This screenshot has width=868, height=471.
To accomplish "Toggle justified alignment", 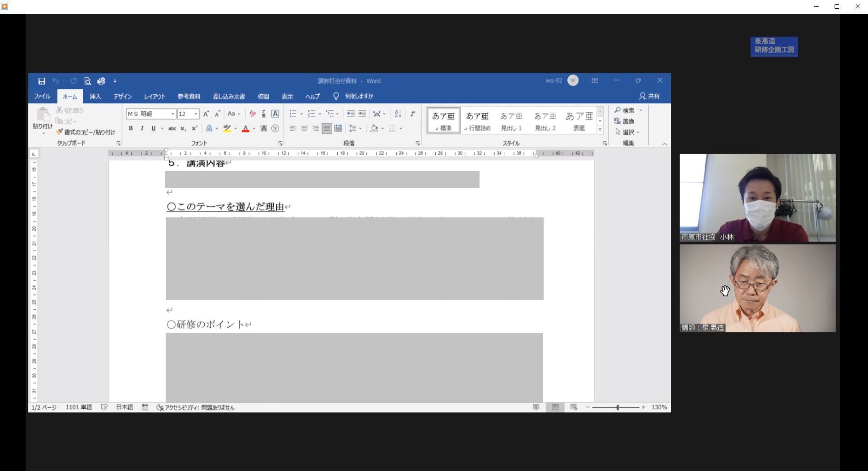I will point(327,128).
